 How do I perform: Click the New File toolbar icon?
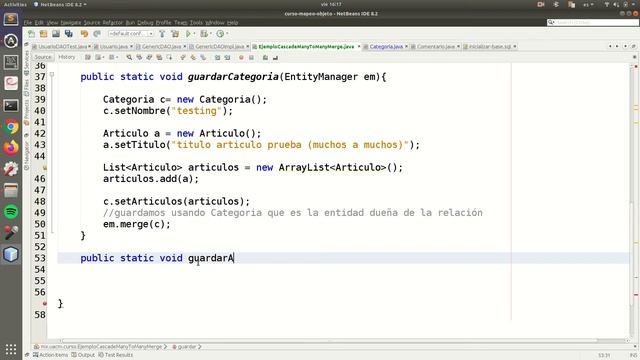coord(31,34)
